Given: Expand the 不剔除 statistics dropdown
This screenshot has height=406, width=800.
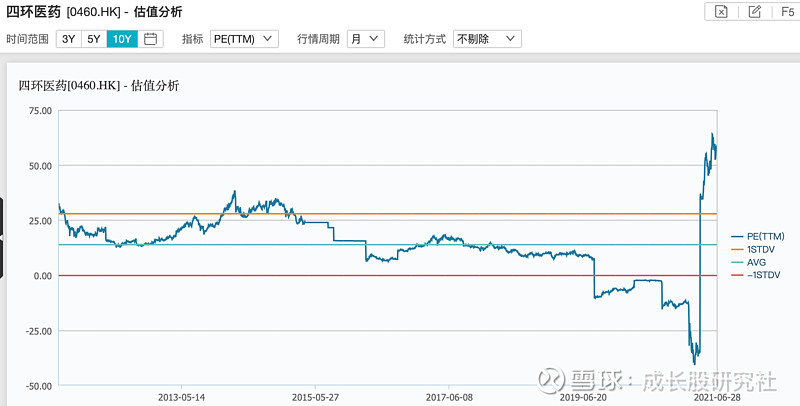Looking at the screenshot, I should [487, 39].
